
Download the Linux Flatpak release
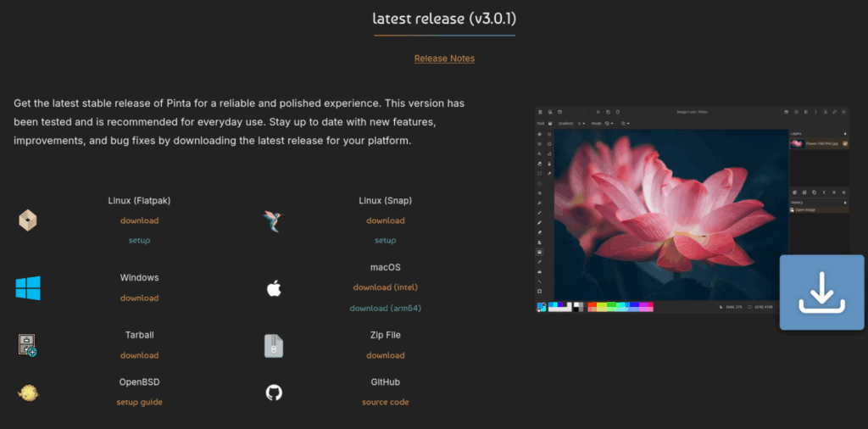pos(139,220)
